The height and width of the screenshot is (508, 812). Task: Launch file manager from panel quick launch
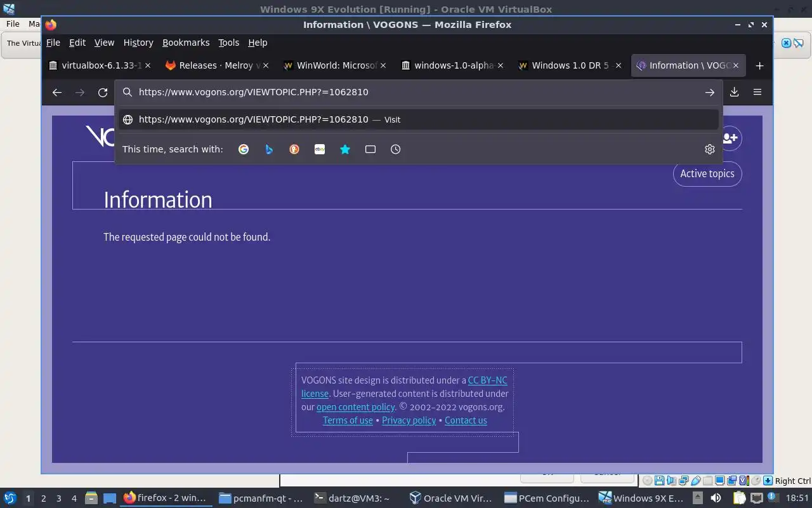pyautogui.click(x=91, y=498)
